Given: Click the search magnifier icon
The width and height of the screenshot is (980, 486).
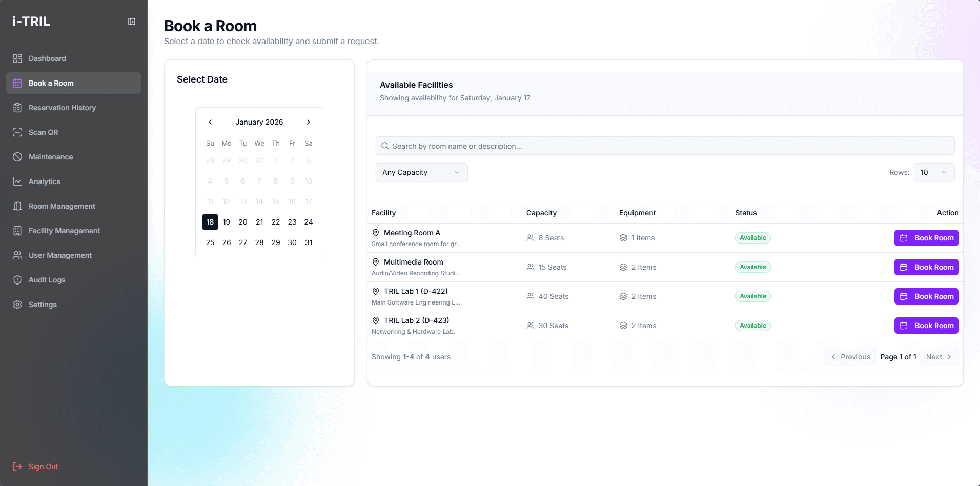Looking at the screenshot, I should coord(385,146).
